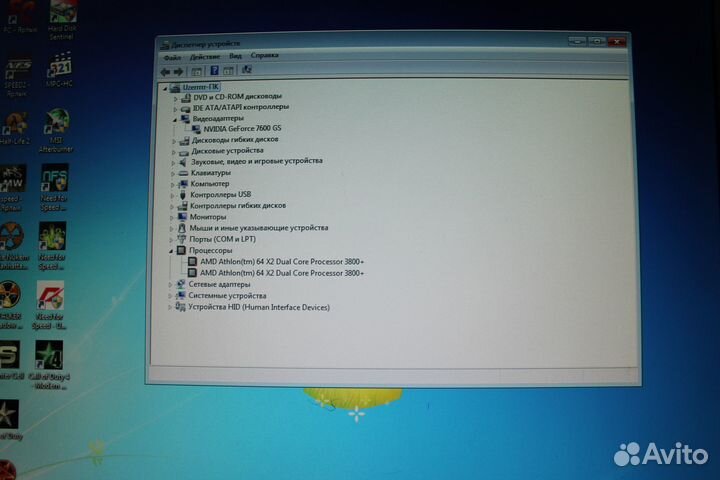Collapse the Uzernr-ПК root node
This screenshot has height=480, width=720.
tap(166, 89)
